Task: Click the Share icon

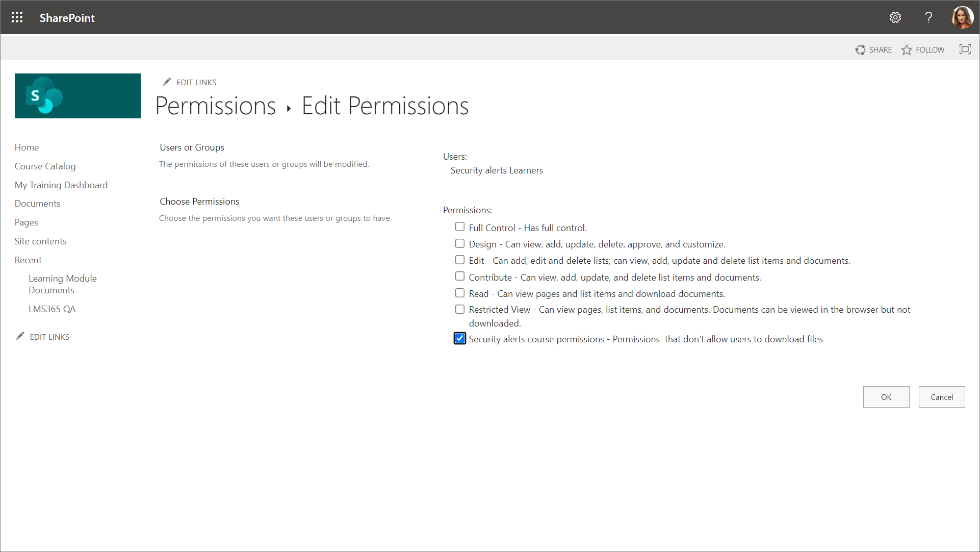Action: (x=861, y=49)
